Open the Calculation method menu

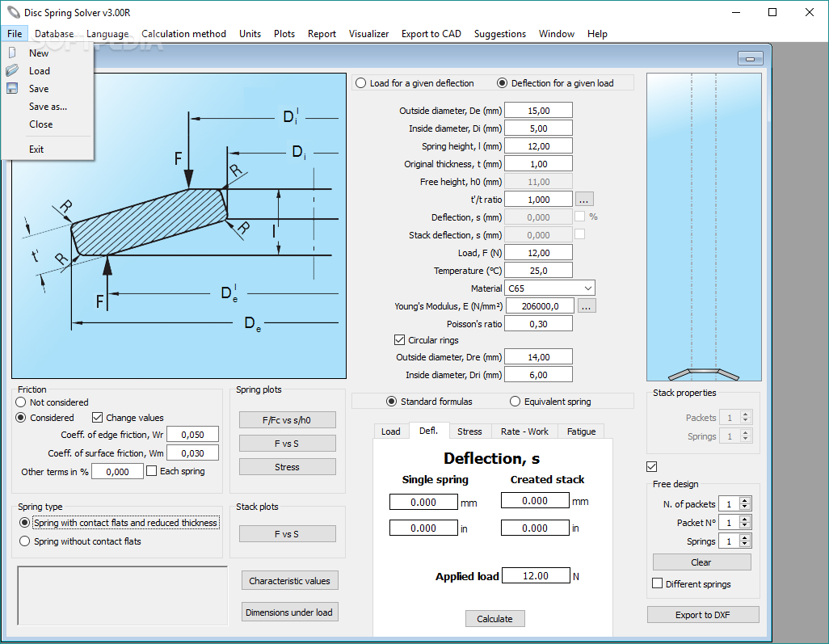pos(183,34)
